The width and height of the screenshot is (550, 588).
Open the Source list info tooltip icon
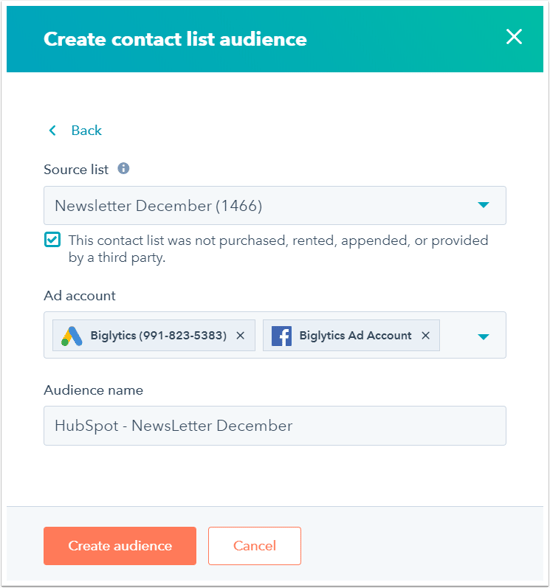123,168
